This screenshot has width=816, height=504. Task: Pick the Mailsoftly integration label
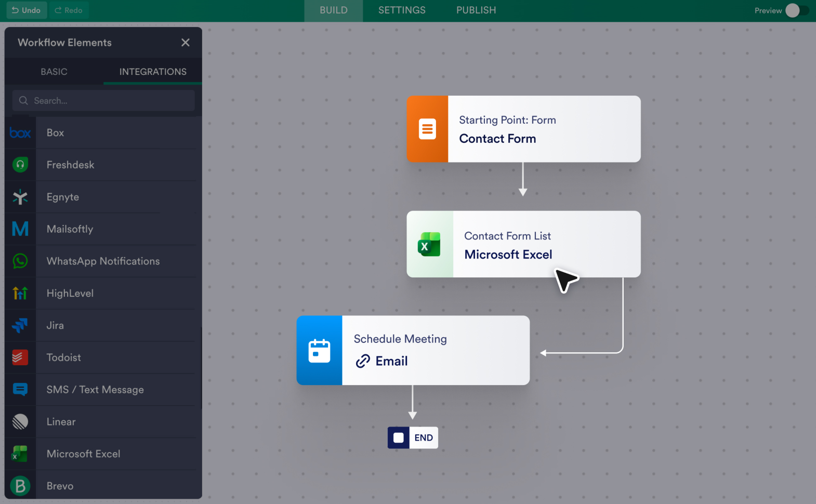point(70,229)
